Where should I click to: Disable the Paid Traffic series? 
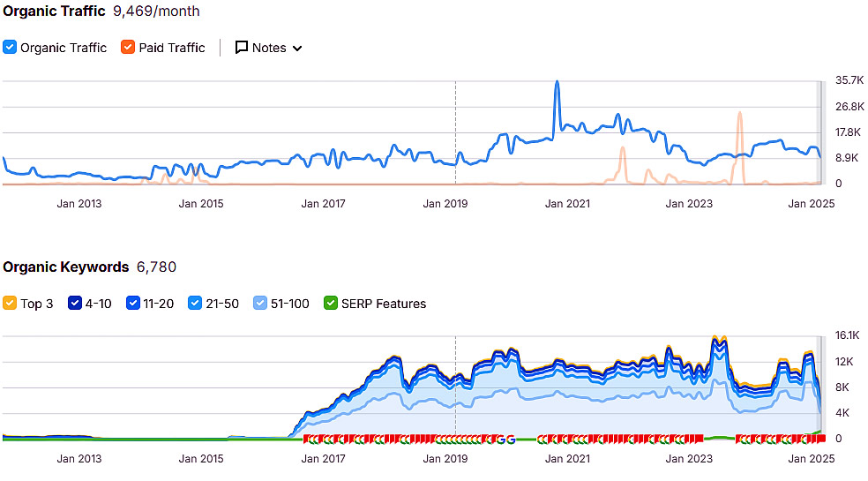click(x=128, y=48)
